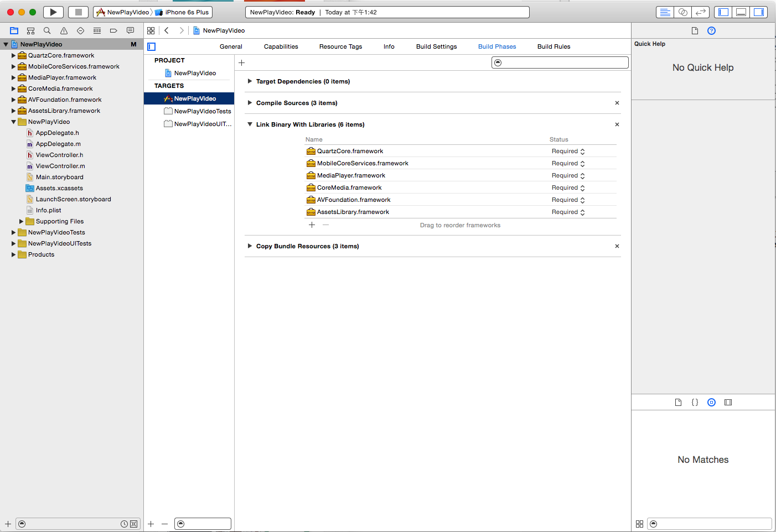Show the file inspector
This screenshot has width=776, height=532.
click(x=695, y=30)
